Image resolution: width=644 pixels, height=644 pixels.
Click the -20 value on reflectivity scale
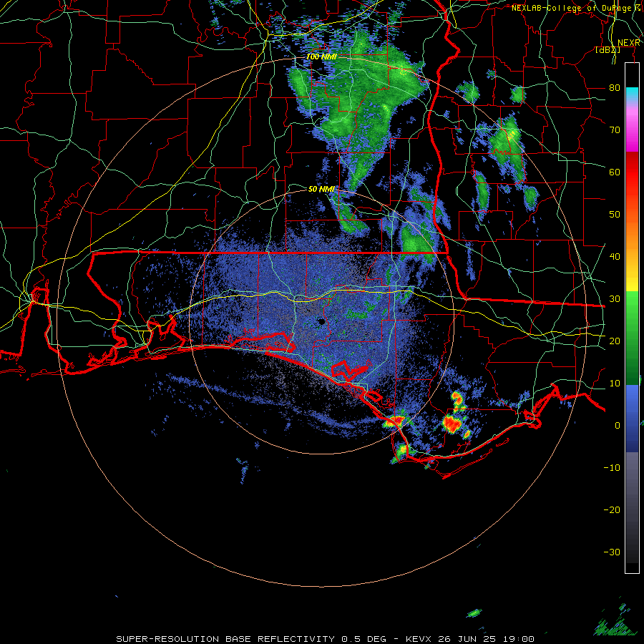tap(612, 510)
